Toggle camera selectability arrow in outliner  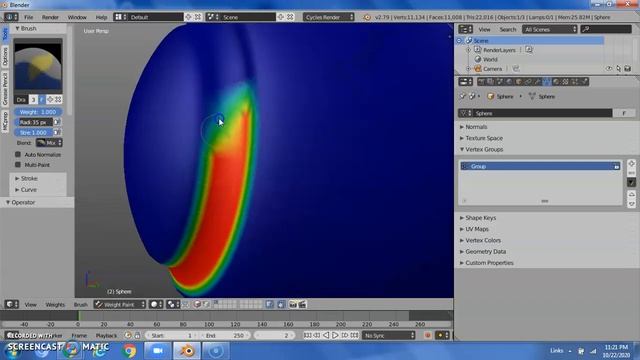pos(618,69)
